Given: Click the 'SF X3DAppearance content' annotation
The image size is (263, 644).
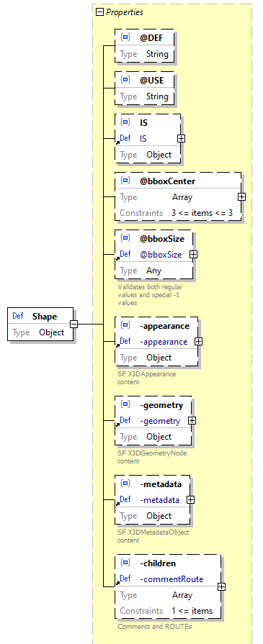Looking at the screenshot, I should tap(146, 378).
